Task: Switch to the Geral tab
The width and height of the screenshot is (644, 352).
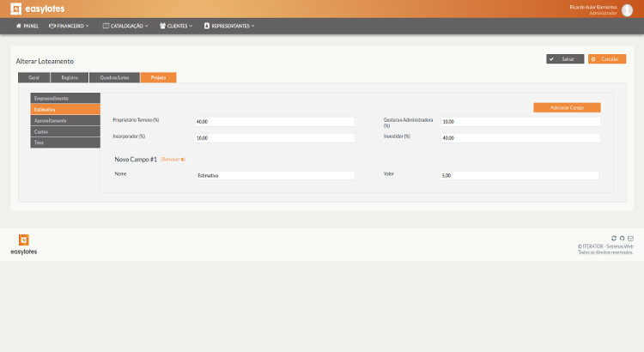Action: click(34, 77)
